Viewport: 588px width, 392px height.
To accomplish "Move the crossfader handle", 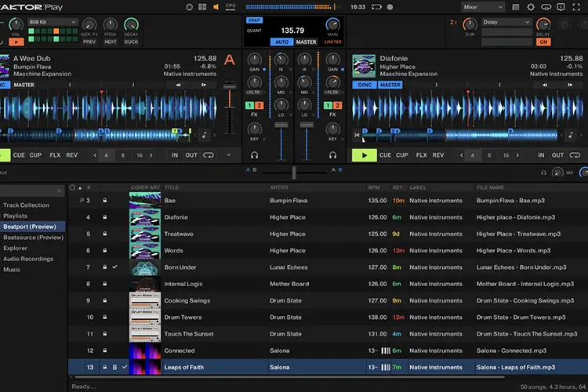I will pos(294,172).
